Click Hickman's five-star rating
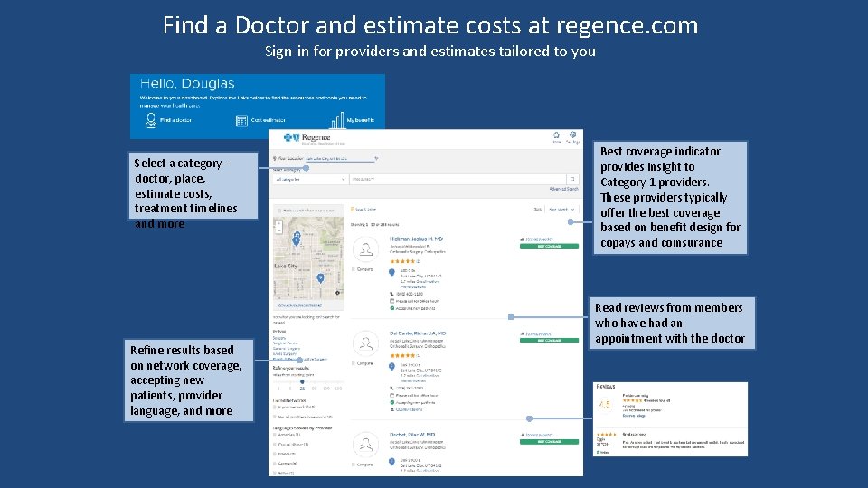This screenshot has width=868, height=488. click(x=402, y=261)
